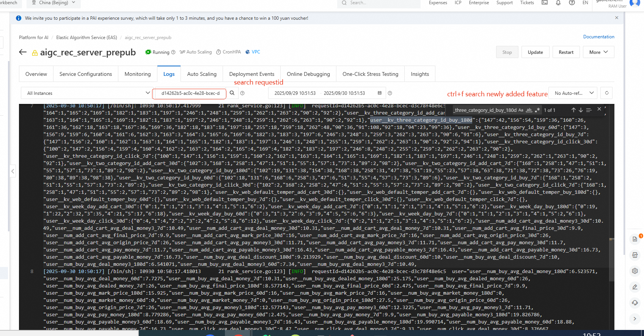Click the top console search field
Screen dimensions: 644x336
click(379, 3)
